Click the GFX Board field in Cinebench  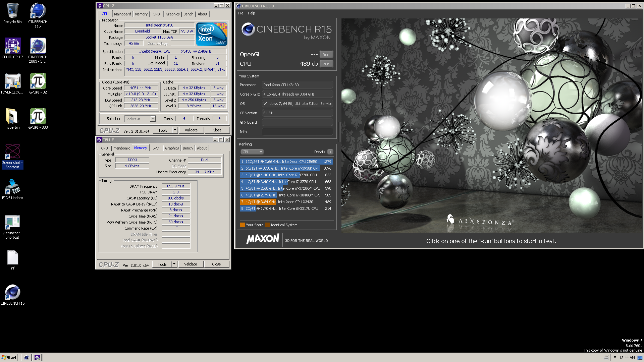tap(298, 122)
